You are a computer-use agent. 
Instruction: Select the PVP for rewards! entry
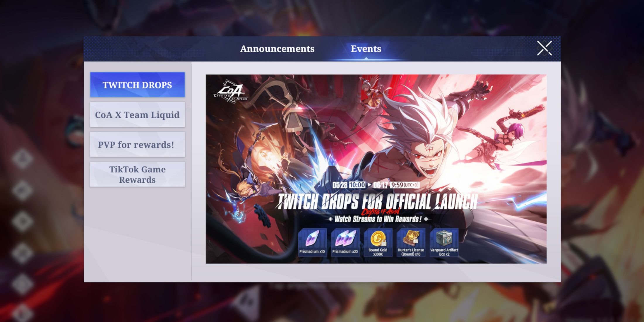[x=137, y=144]
